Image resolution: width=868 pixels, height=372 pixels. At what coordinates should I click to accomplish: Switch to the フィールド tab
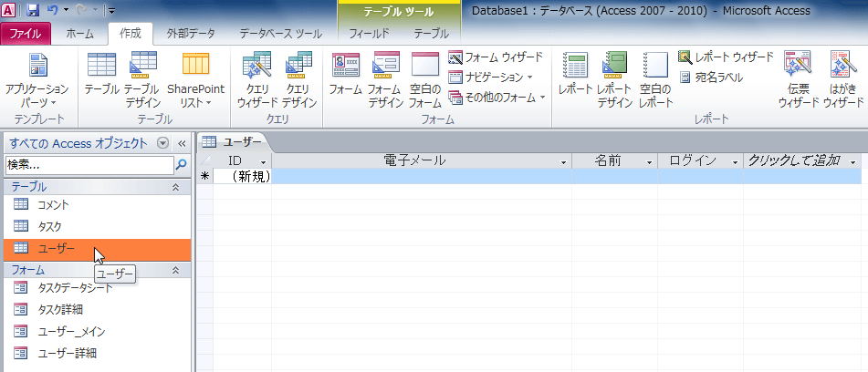[x=368, y=34]
